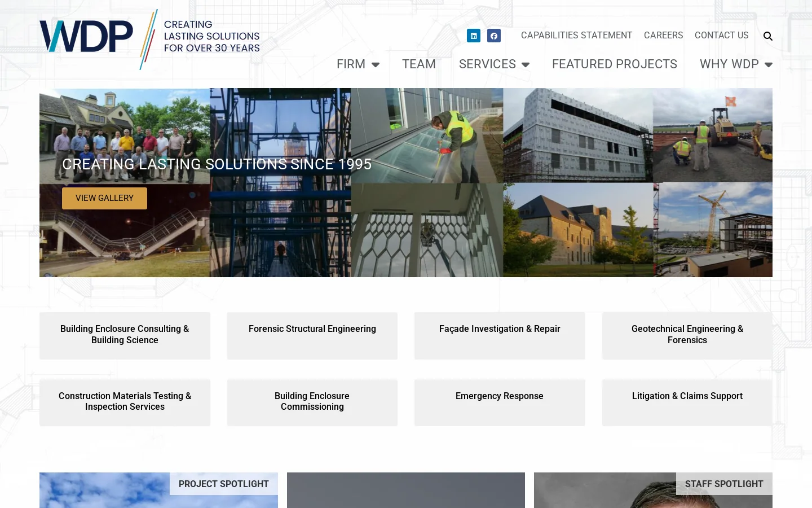Click the construction crane photo
This screenshot has height=508, width=812.
coord(713,230)
